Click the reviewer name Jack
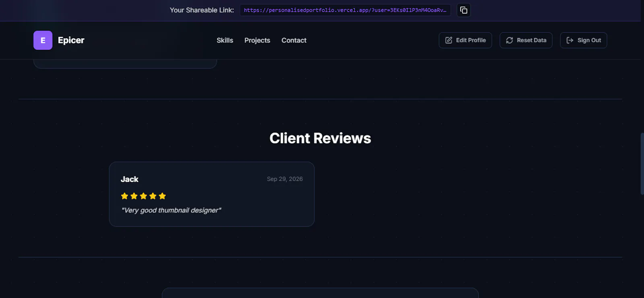Viewport: 644px width, 298px height. 130,179
